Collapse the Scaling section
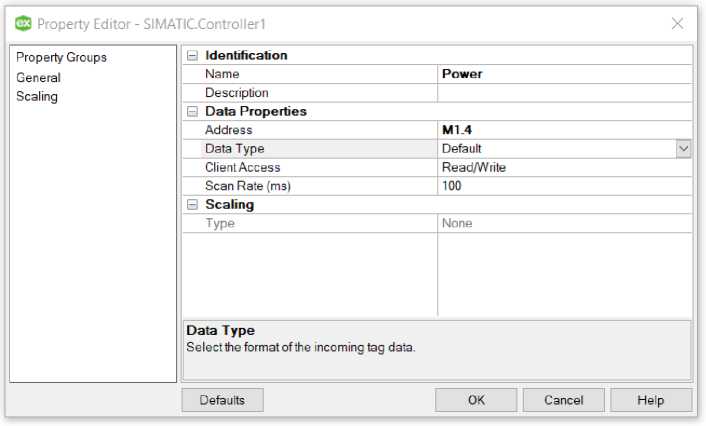706x426 pixels. tap(193, 205)
